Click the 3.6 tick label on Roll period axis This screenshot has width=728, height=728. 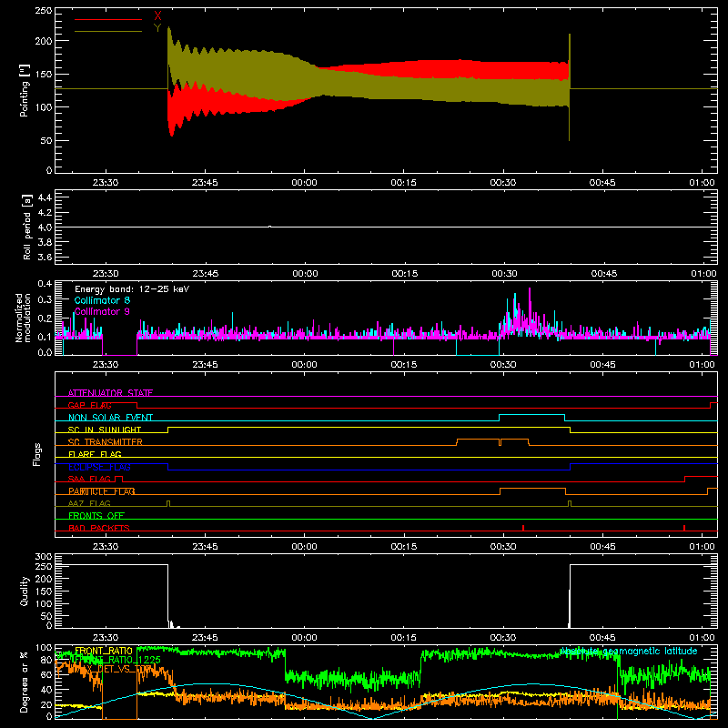click(45, 257)
